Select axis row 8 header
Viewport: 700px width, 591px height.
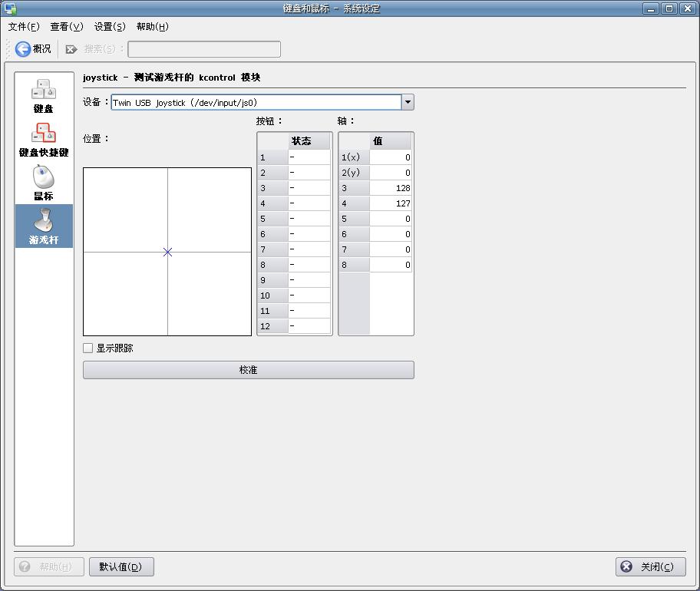click(355, 265)
